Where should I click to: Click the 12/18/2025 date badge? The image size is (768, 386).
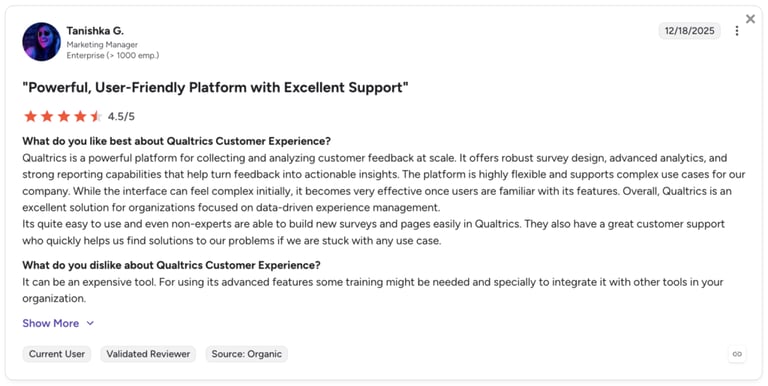(x=689, y=31)
